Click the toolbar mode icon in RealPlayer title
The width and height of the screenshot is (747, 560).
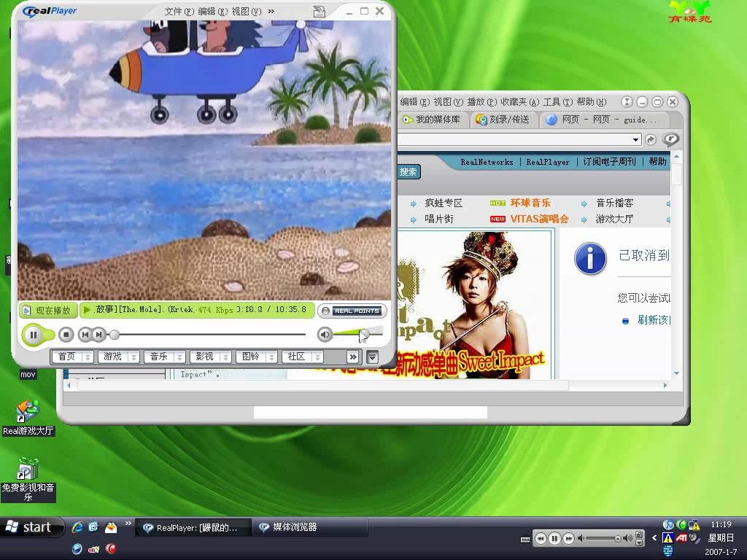tap(320, 12)
